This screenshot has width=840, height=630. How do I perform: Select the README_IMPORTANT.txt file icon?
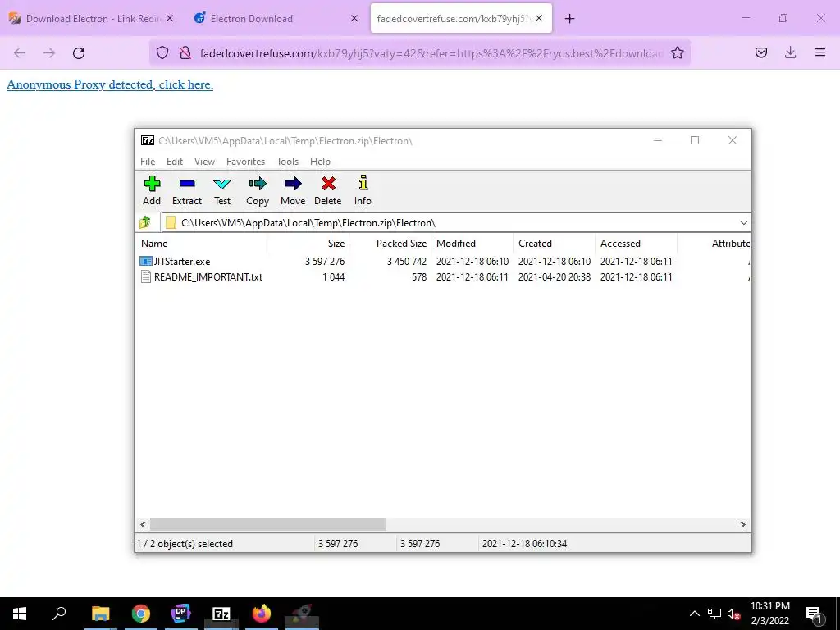(x=146, y=277)
